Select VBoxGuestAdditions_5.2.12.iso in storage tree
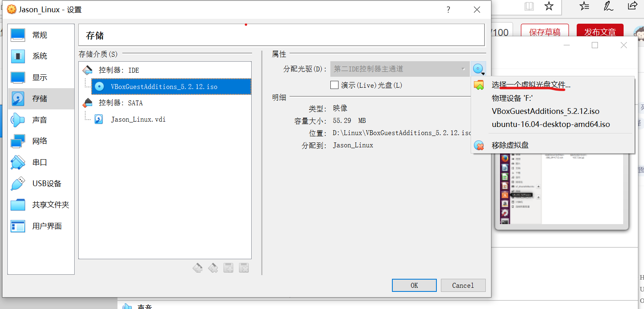The width and height of the screenshot is (644, 309). click(171, 87)
